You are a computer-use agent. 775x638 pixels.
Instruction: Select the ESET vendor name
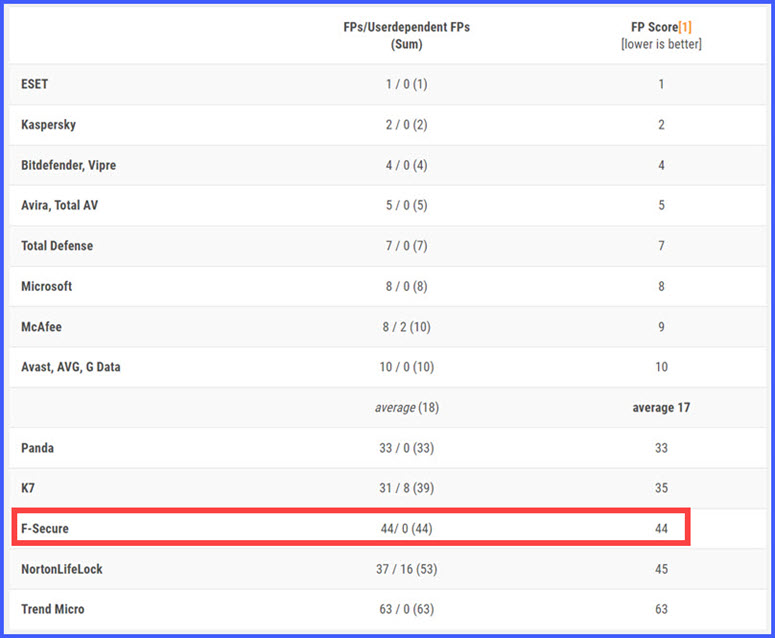(x=35, y=84)
